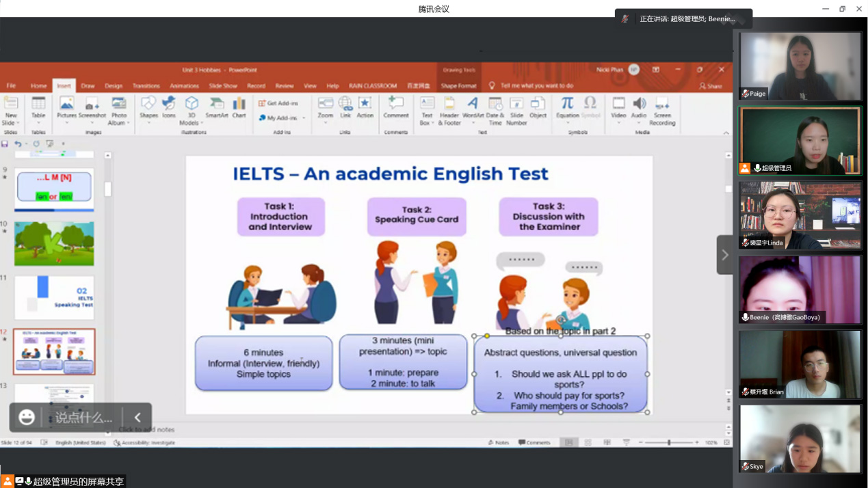Open the 3D Models tool
The height and width of the screenshot is (488, 868).
[x=191, y=111]
